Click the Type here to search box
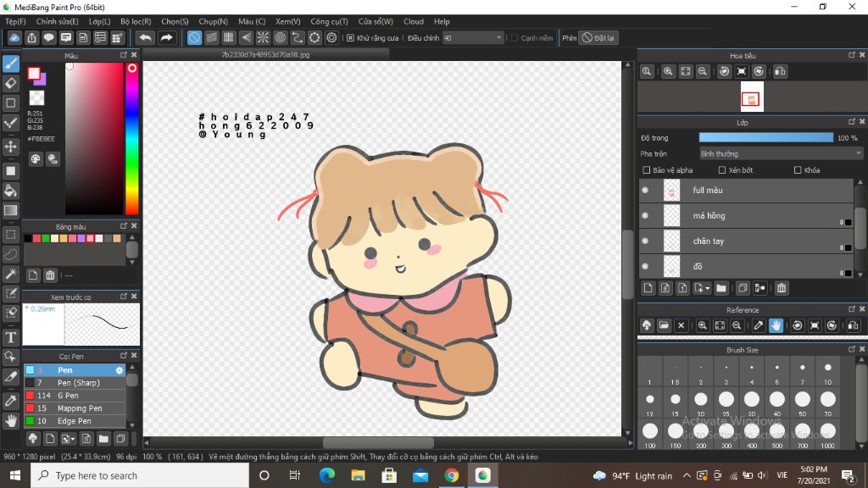868x488 pixels. [x=140, y=475]
